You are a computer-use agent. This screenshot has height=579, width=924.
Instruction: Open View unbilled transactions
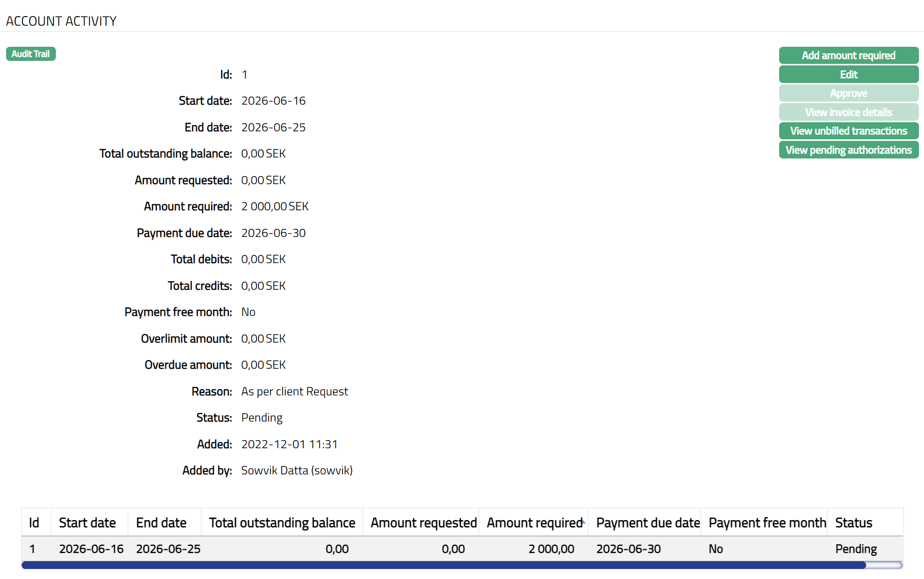coord(848,131)
